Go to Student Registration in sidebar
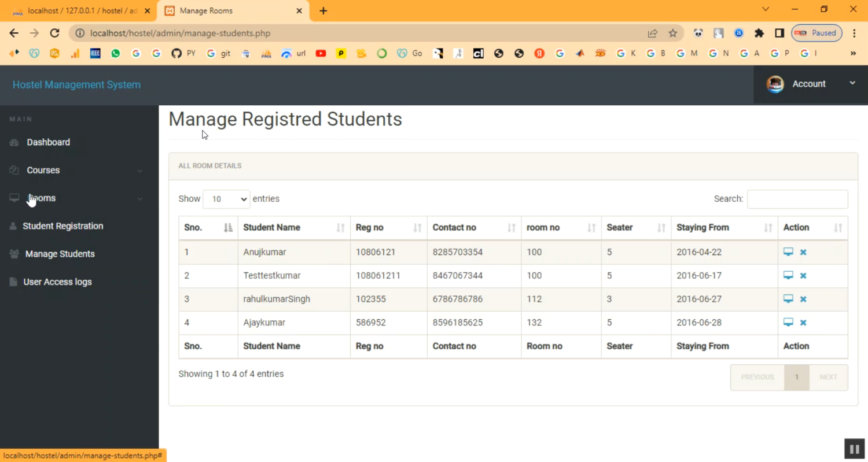The width and height of the screenshot is (868, 462). click(x=62, y=226)
